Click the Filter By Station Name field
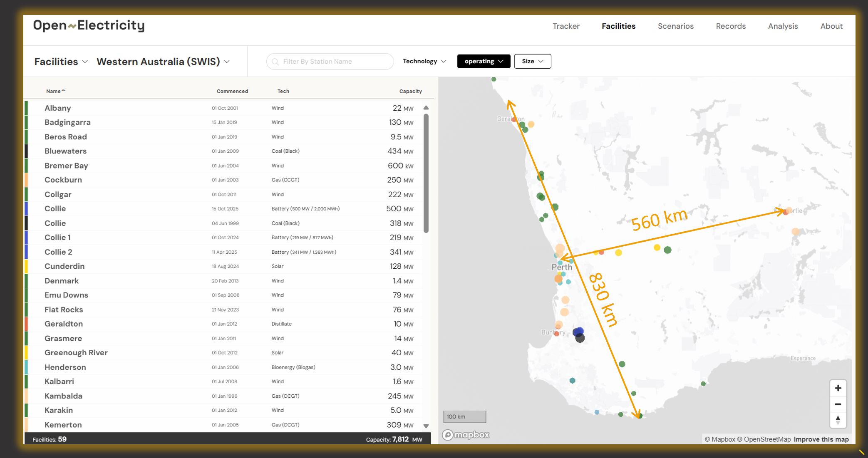The height and width of the screenshot is (458, 868). click(x=333, y=62)
